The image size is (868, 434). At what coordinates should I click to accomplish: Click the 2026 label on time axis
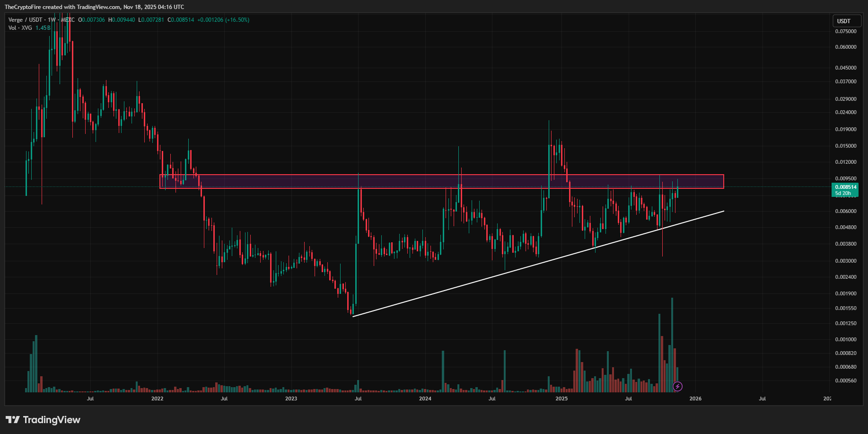695,399
